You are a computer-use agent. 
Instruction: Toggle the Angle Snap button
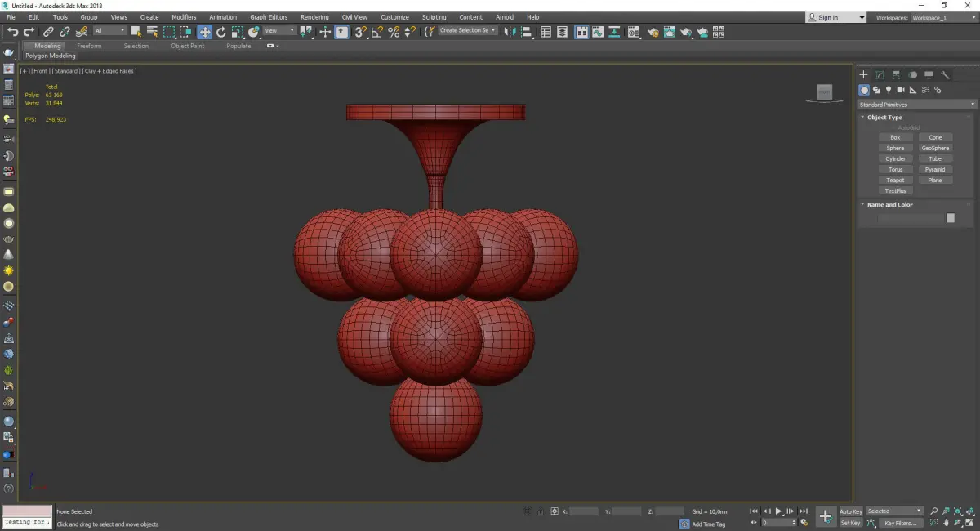click(376, 32)
